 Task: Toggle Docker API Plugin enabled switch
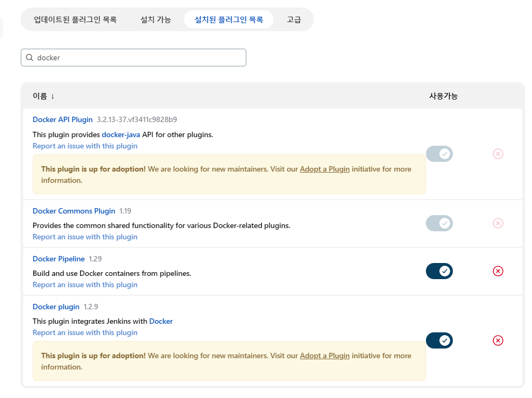pos(439,154)
